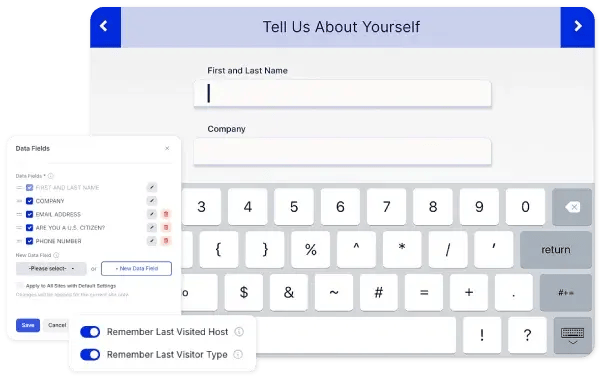Go back with the left arrow header button
The height and width of the screenshot is (376, 600).
point(106,27)
